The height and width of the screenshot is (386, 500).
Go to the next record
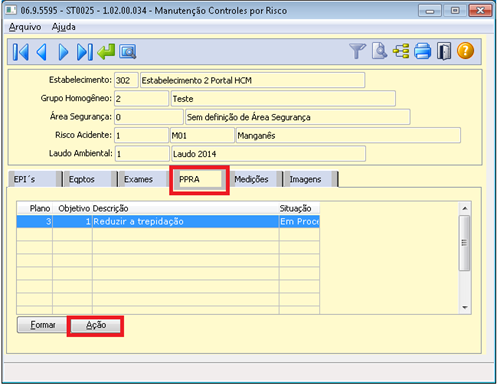(63, 52)
